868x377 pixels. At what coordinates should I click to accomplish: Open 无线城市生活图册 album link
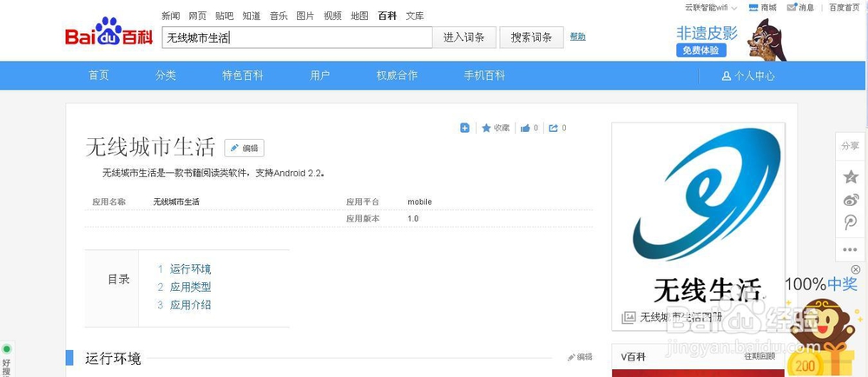(681, 317)
